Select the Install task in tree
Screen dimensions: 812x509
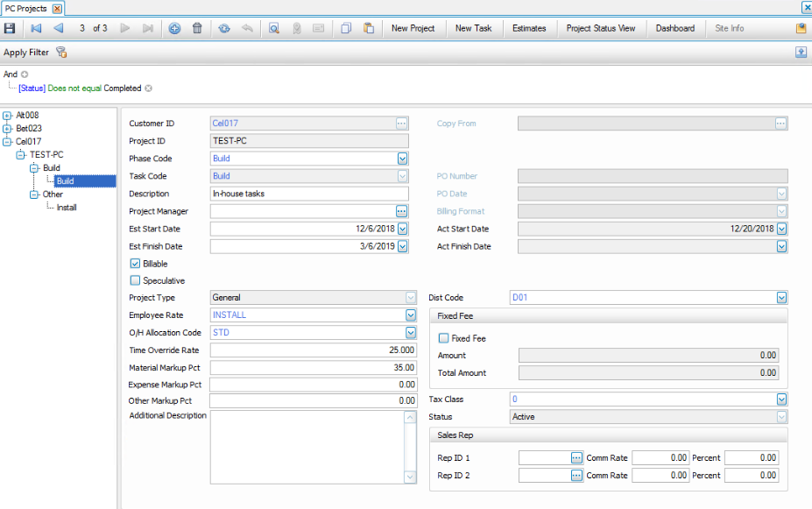pos(67,208)
